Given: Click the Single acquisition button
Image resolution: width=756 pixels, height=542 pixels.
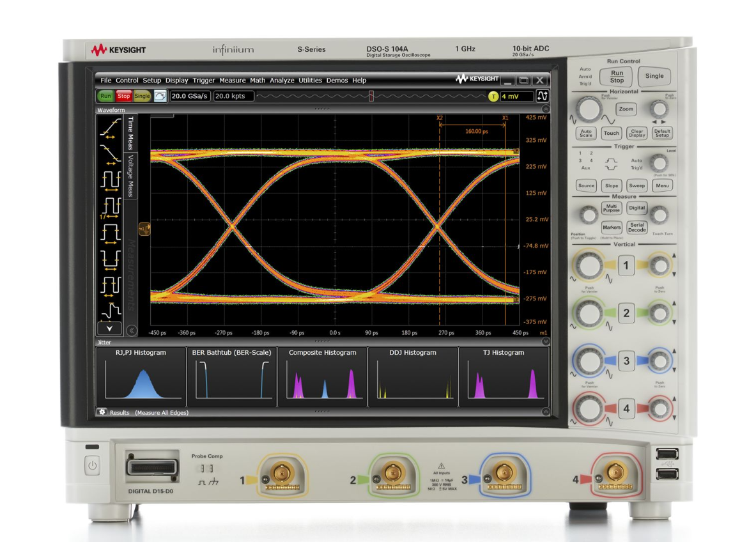Looking at the screenshot, I should pos(142,96).
